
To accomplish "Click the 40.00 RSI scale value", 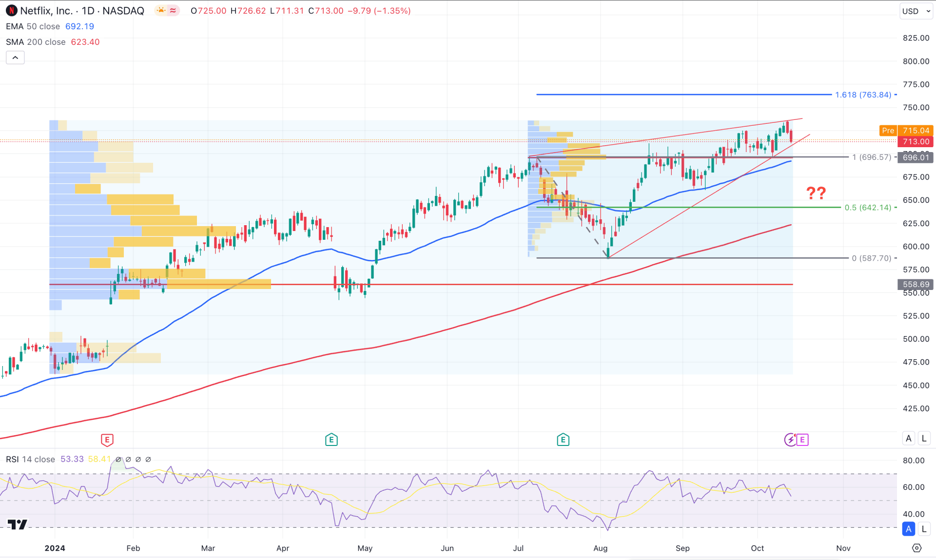I will pos(914,514).
